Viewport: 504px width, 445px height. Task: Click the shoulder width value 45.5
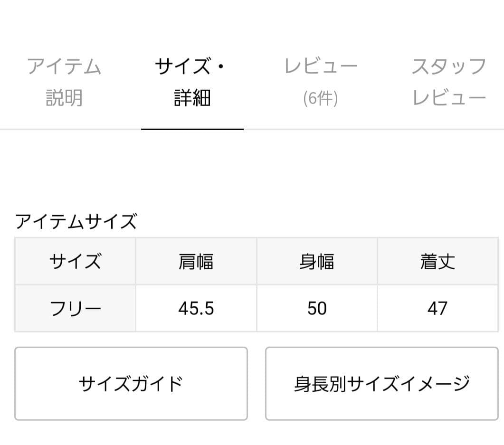click(197, 308)
